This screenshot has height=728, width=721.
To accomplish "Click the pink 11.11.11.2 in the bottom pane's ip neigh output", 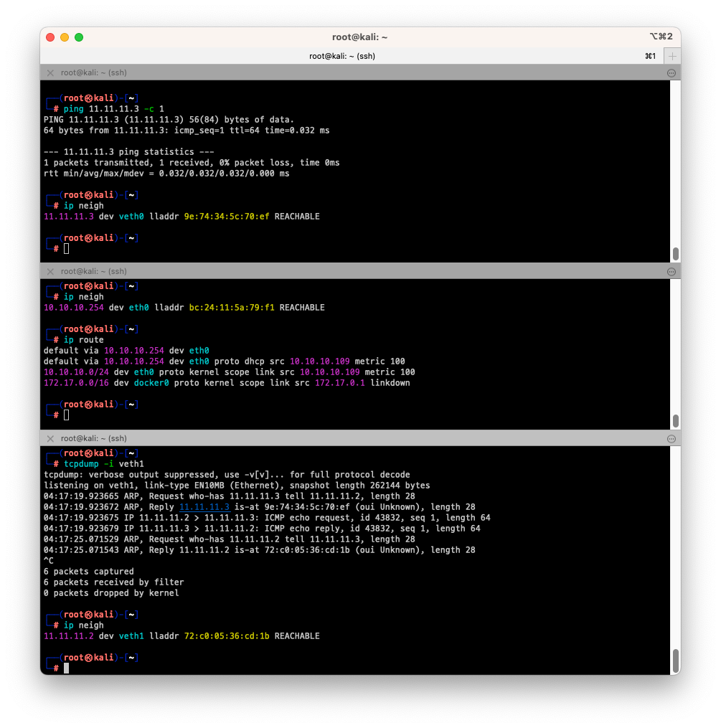I will 69,636.
